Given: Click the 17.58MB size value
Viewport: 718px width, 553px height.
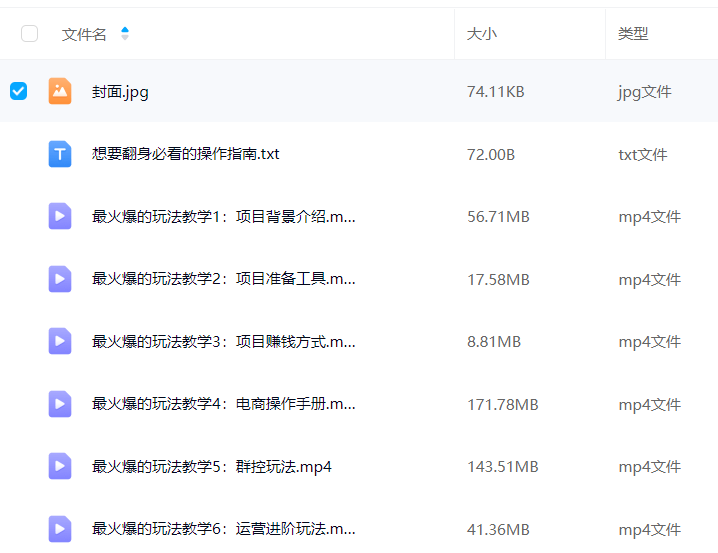Looking at the screenshot, I should point(498,279).
